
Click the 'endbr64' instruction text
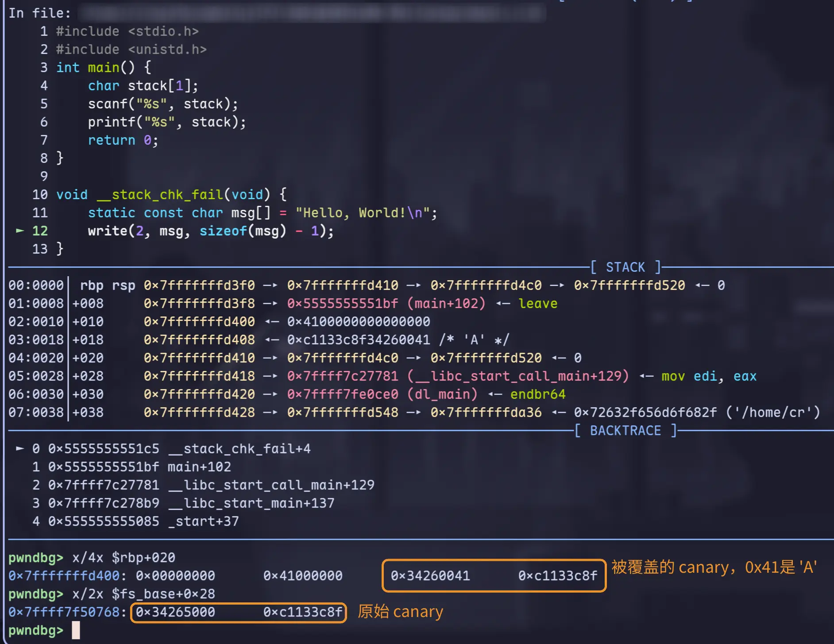tap(538, 394)
